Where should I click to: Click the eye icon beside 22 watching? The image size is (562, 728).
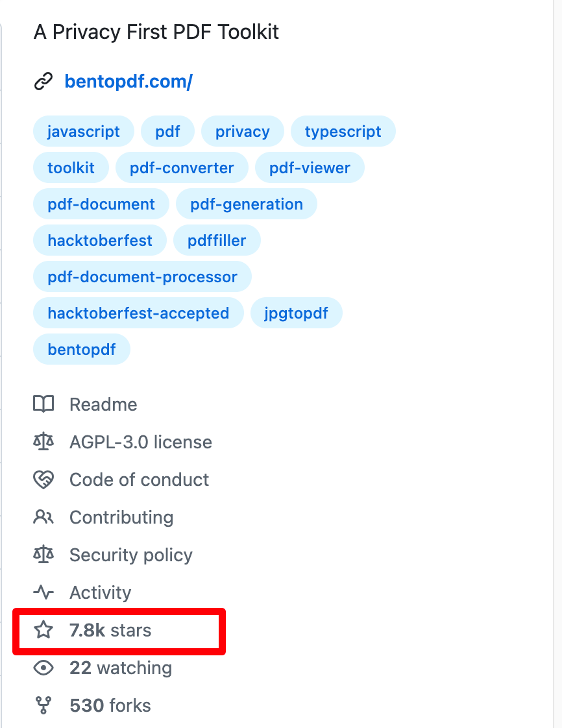pos(43,668)
